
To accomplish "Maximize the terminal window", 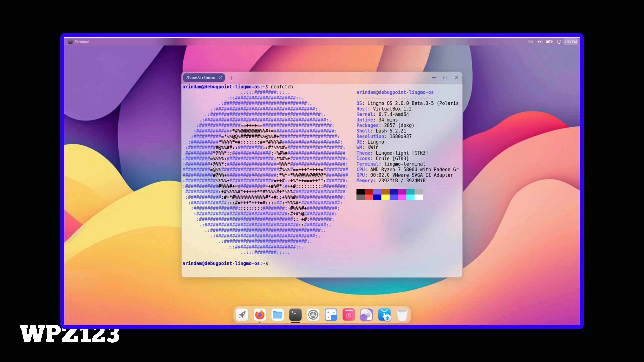I will (x=445, y=77).
